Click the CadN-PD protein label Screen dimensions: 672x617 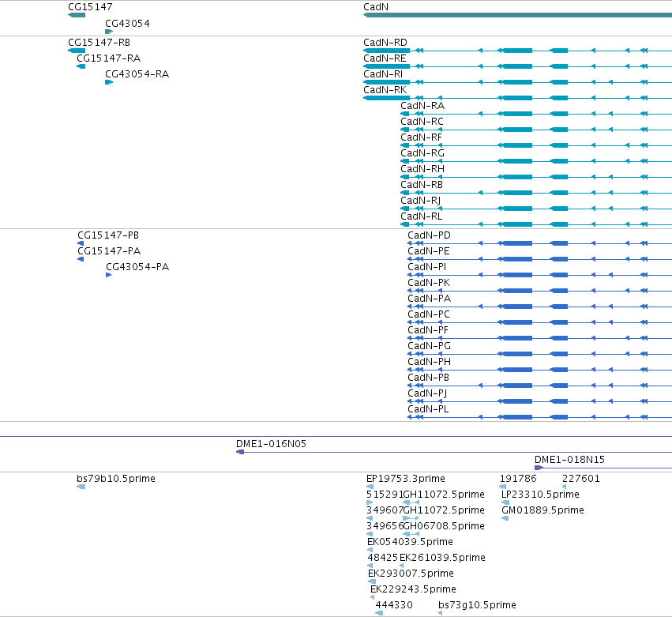429,235
